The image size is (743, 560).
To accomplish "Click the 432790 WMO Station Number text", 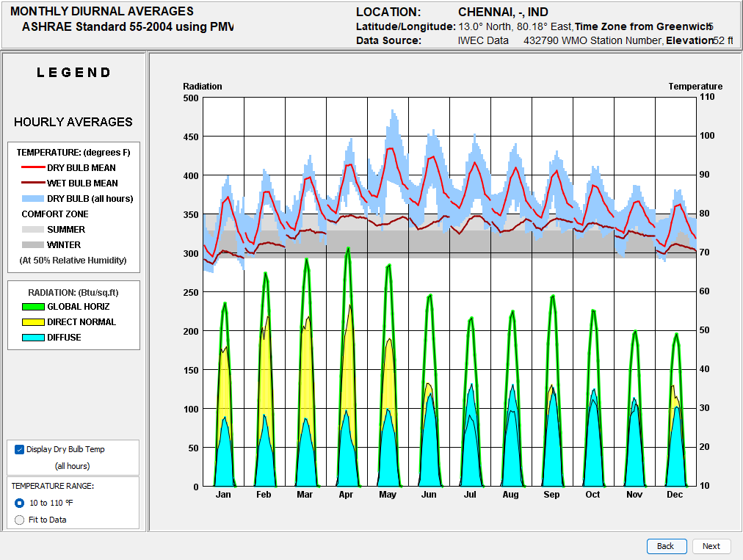I will point(592,41).
